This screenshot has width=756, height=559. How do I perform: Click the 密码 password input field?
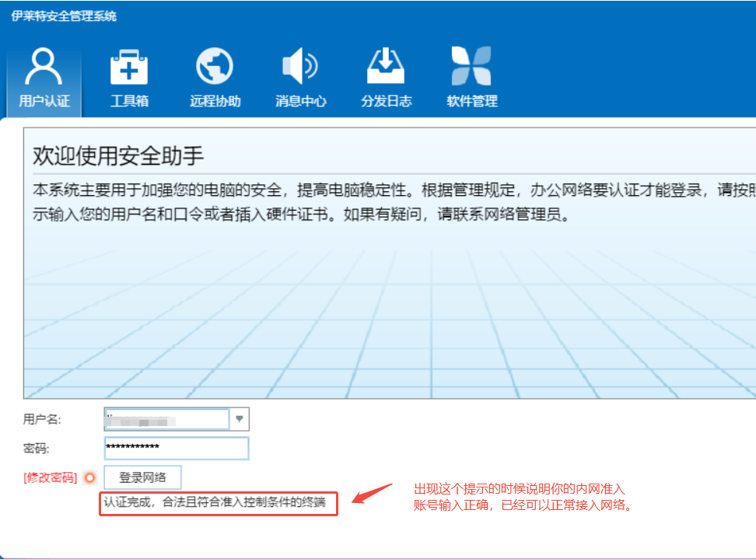coord(177,448)
